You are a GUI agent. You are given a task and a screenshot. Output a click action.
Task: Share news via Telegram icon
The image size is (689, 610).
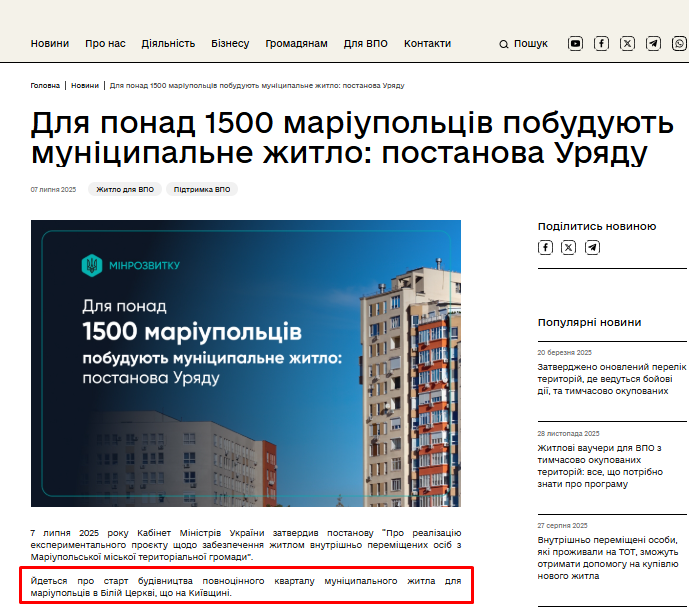[592, 247]
